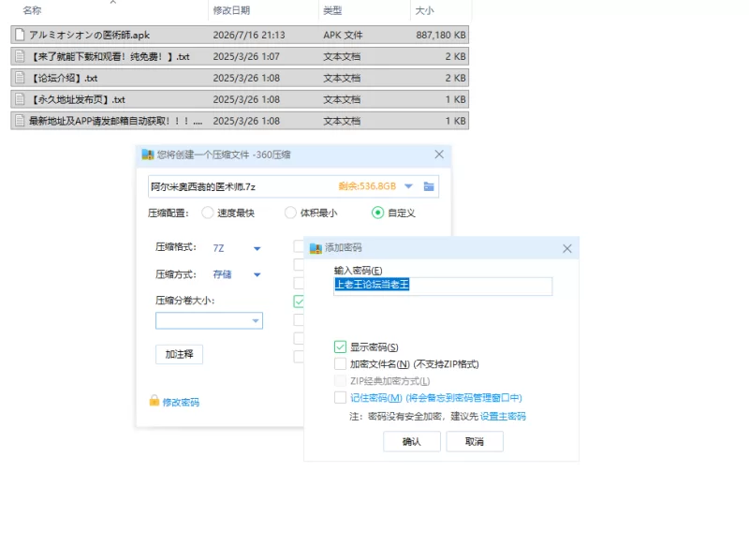Click the 修改密码 link
The image size is (749, 560).
point(181,403)
